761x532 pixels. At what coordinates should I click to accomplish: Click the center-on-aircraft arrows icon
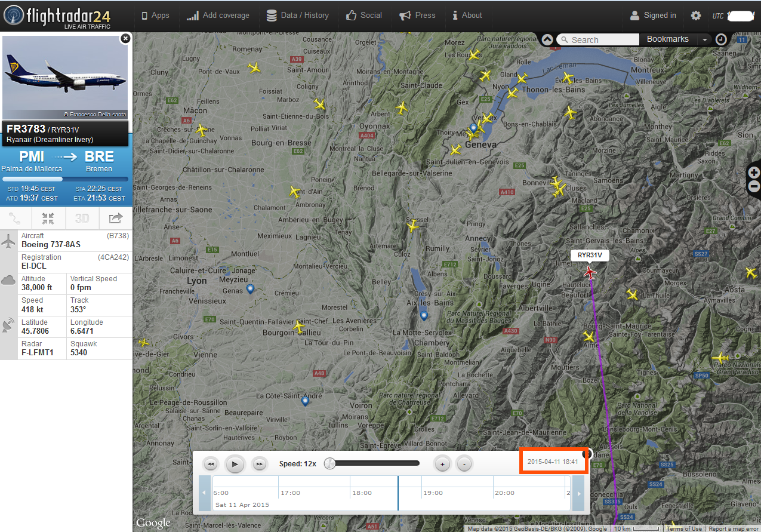coord(48,219)
